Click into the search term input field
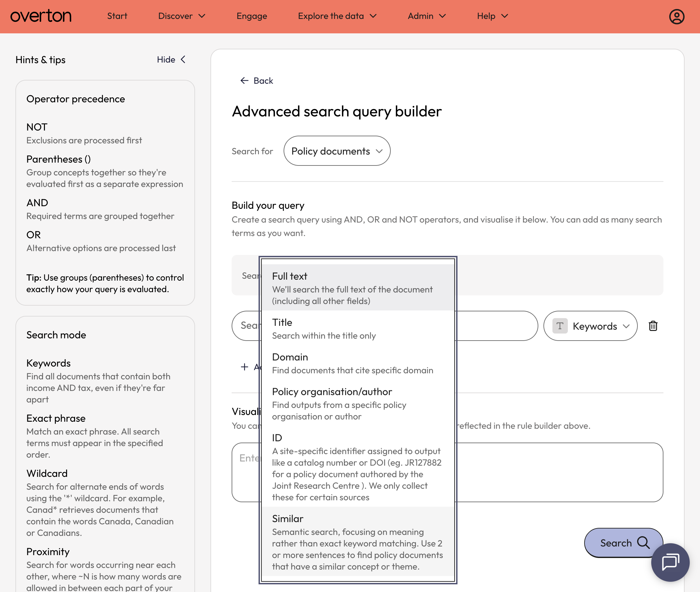The width and height of the screenshot is (700, 592). [x=385, y=326]
